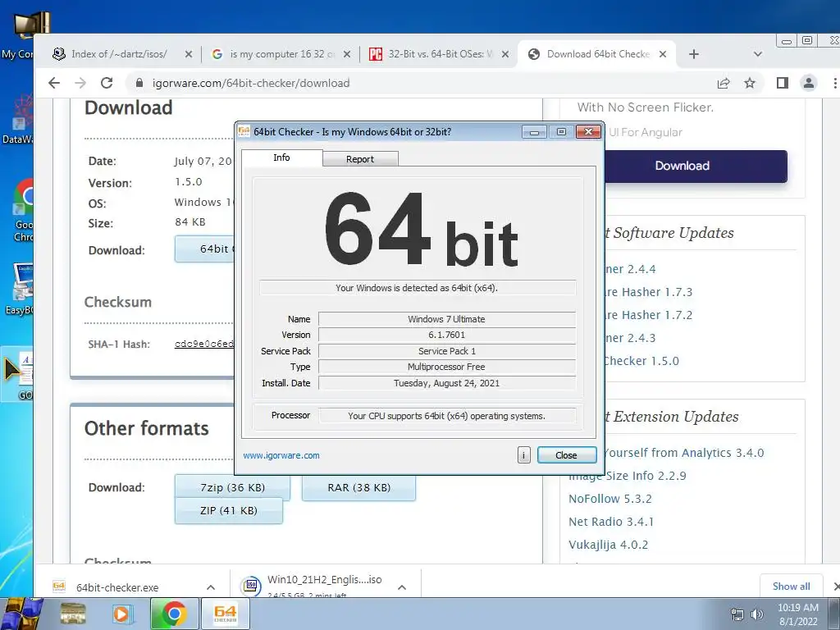Click the 64bit Checker title bar icon
Image resolution: width=840 pixels, height=630 pixels.
click(244, 131)
